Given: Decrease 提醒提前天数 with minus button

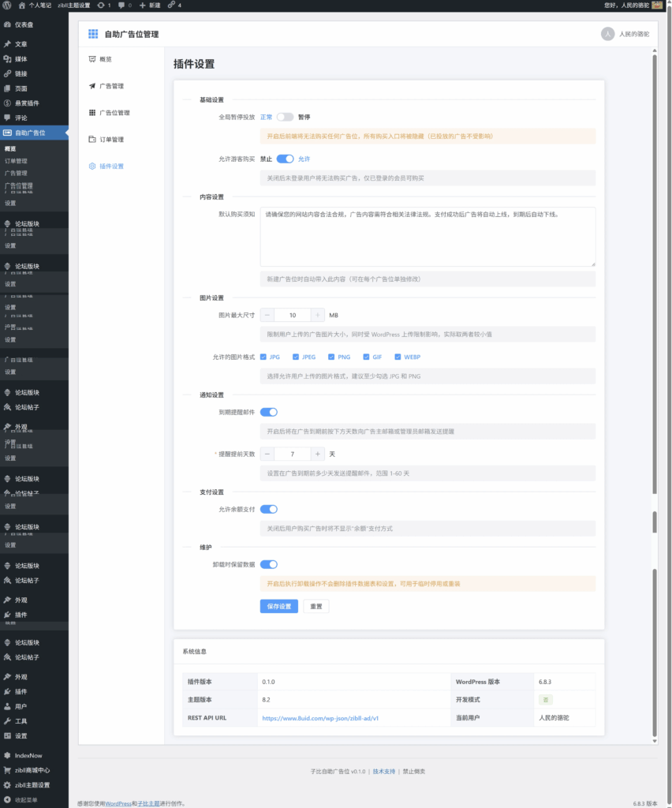Looking at the screenshot, I should pos(267,454).
